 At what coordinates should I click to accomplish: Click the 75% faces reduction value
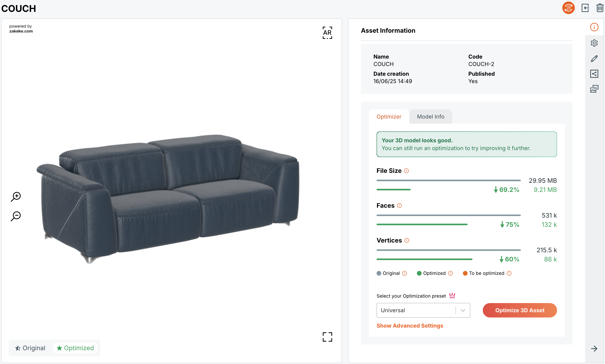tap(510, 225)
